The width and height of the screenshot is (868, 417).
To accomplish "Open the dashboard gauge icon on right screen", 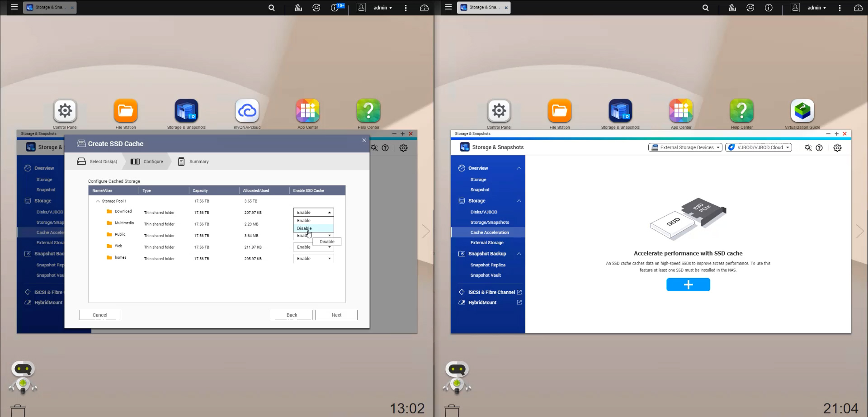I will tap(858, 8).
